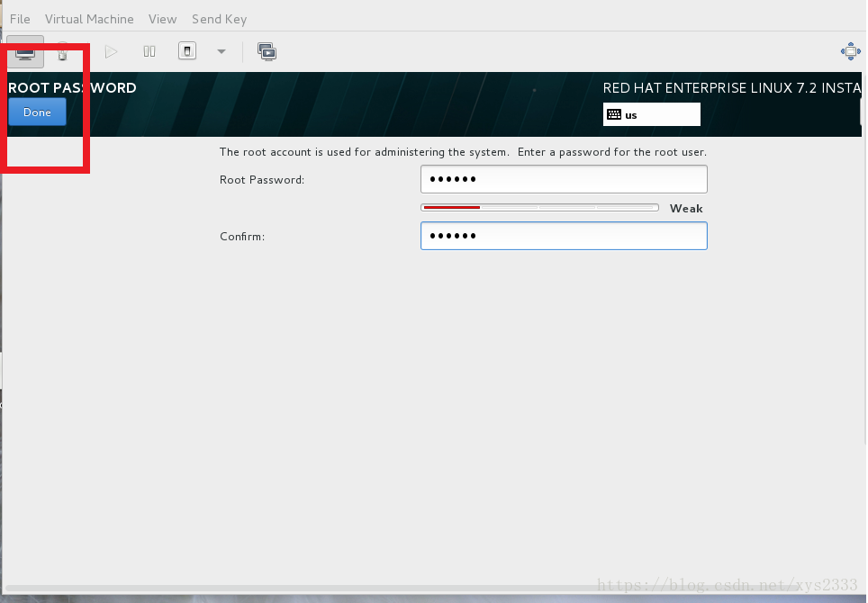The height and width of the screenshot is (603, 868).
Task: Open the Send Key menu
Action: tap(219, 20)
